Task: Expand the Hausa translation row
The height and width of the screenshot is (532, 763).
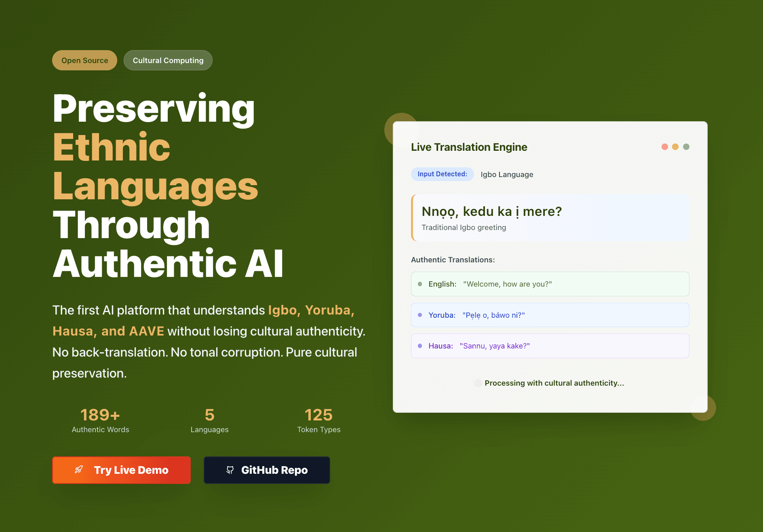Action: [550, 346]
